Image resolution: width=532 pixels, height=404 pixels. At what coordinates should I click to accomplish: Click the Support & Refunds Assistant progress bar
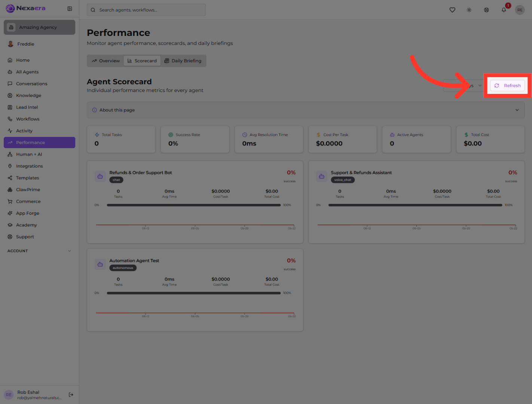coord(415,205)
